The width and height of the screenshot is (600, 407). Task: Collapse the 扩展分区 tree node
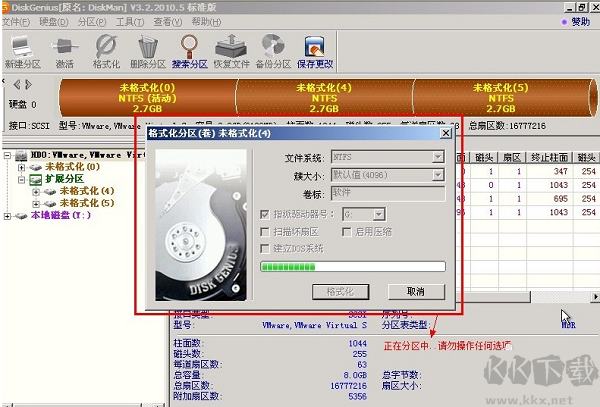click(x=21, y=179)
